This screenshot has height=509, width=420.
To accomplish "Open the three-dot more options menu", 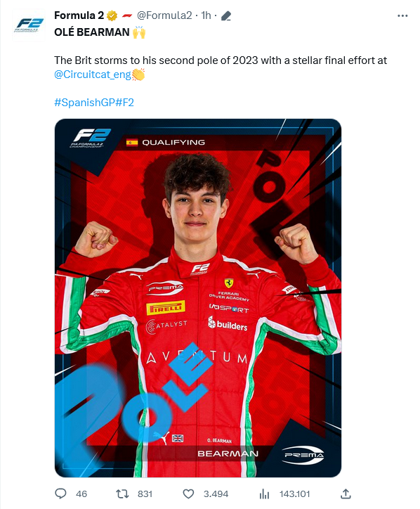I will coord(402,16).
